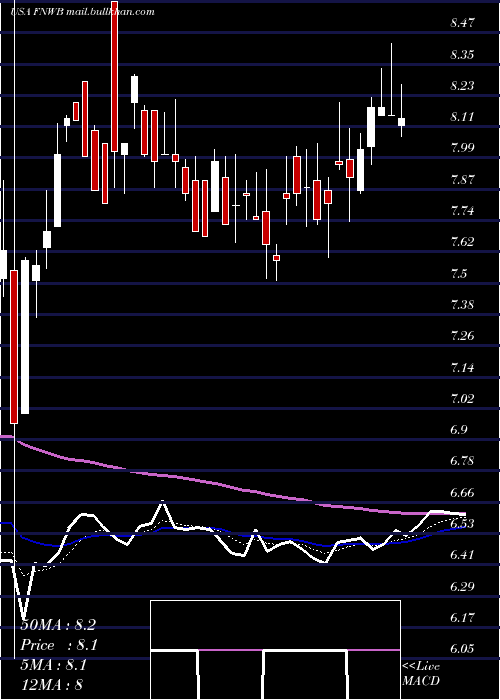
Task: Click the '<<Live MACD' label
Action: 421,674
